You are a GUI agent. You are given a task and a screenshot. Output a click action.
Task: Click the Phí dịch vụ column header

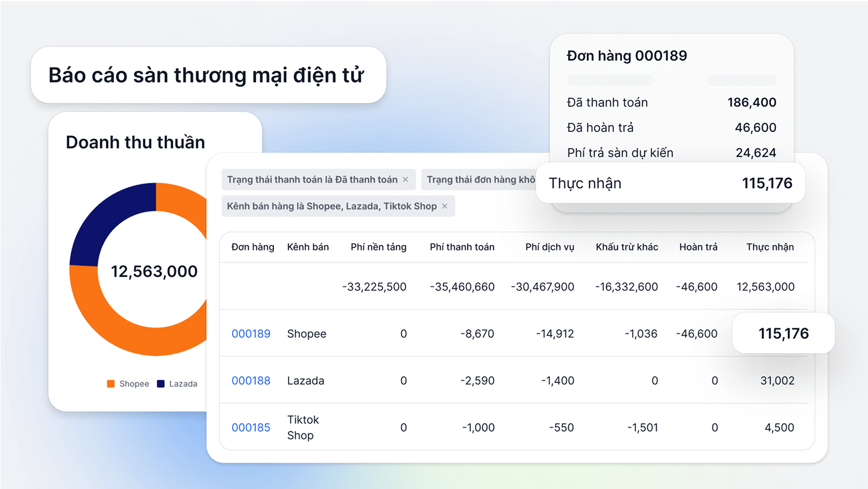pos(550,247)
